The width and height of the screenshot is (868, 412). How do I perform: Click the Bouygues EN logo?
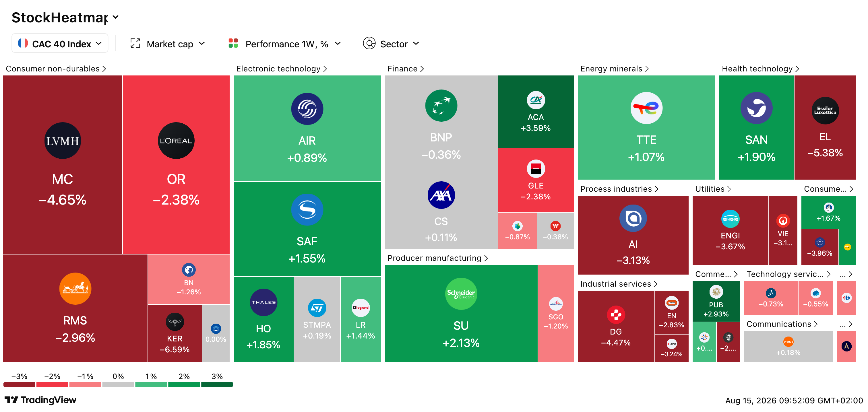click(672, 303)
